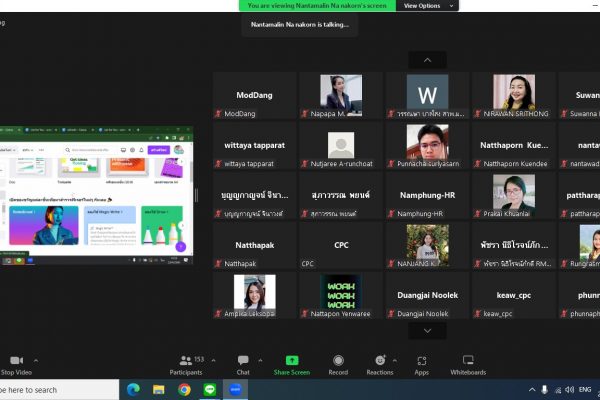Open the volume control in the system tray
600x400 pixels.
[570, 390]
